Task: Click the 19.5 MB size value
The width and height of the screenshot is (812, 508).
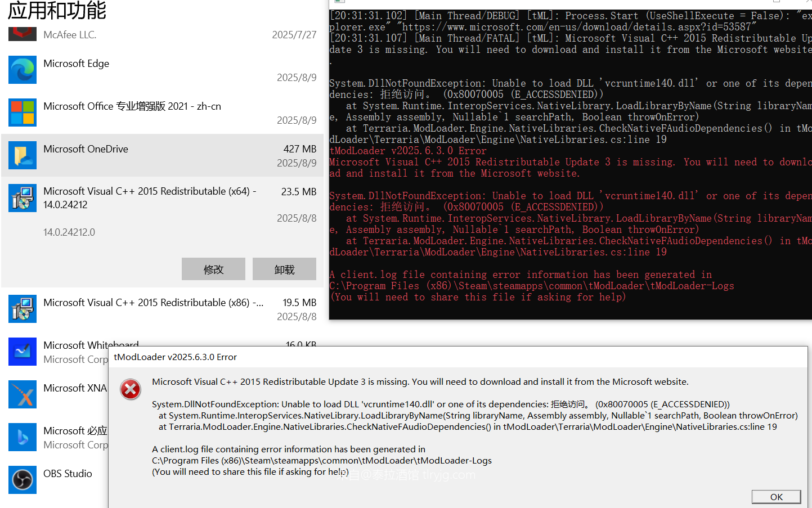Action: (x=299, y=303)
